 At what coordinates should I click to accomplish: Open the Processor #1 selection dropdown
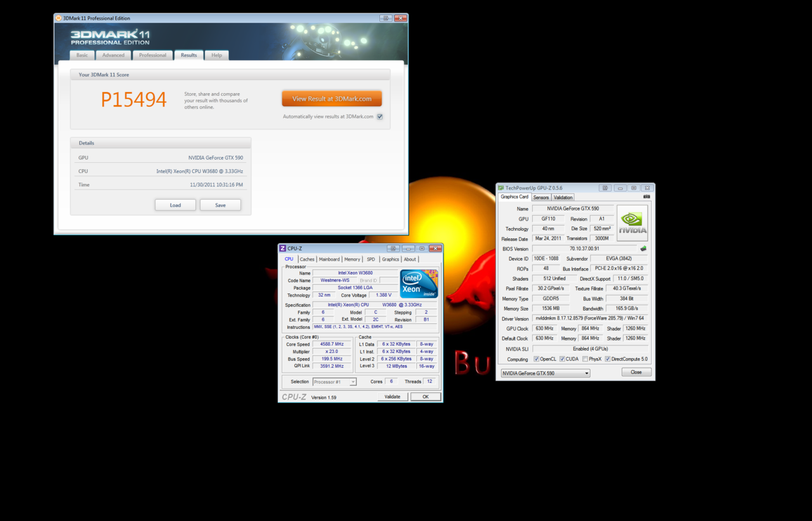pyautogui.click(x=334, y=382)
